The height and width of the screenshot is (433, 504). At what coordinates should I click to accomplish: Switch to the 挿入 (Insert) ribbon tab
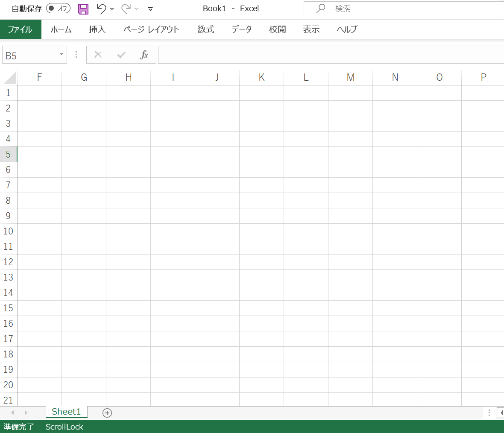tap(97, 29)
